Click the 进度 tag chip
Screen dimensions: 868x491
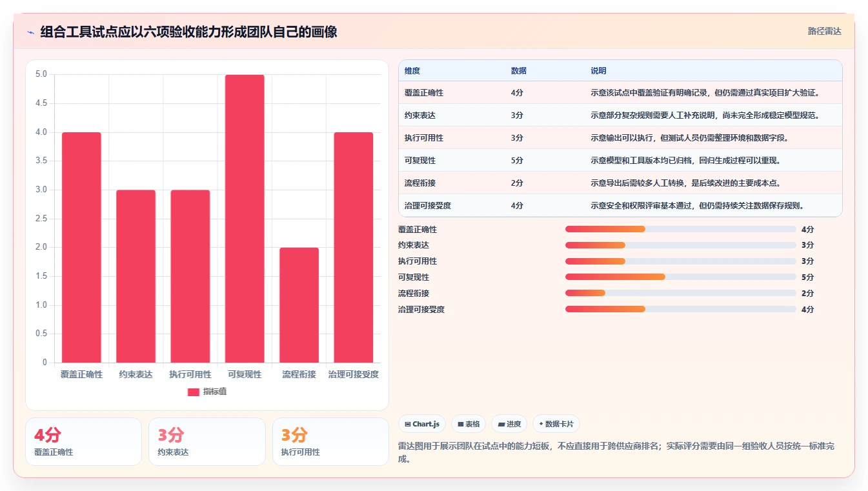coord(509,424)
